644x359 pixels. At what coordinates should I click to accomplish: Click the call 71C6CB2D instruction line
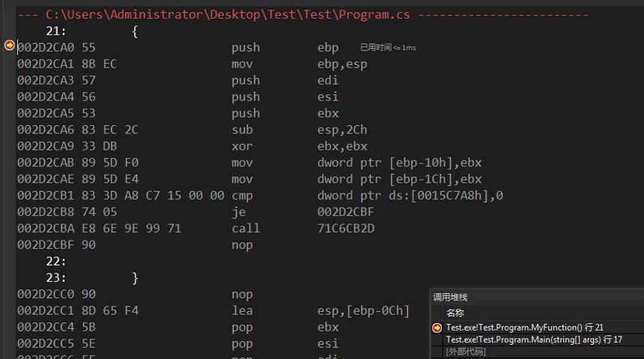(x=196, y=229)
